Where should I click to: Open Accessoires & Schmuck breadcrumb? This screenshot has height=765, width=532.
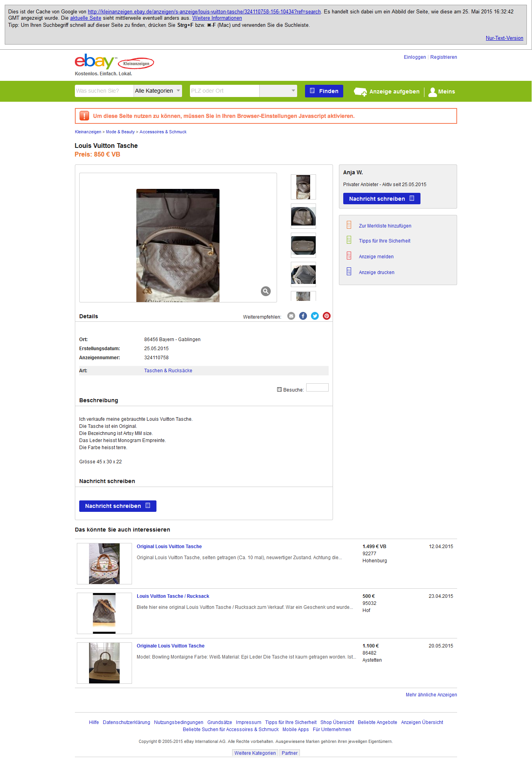pyautogui.click(x=163, y=132)
